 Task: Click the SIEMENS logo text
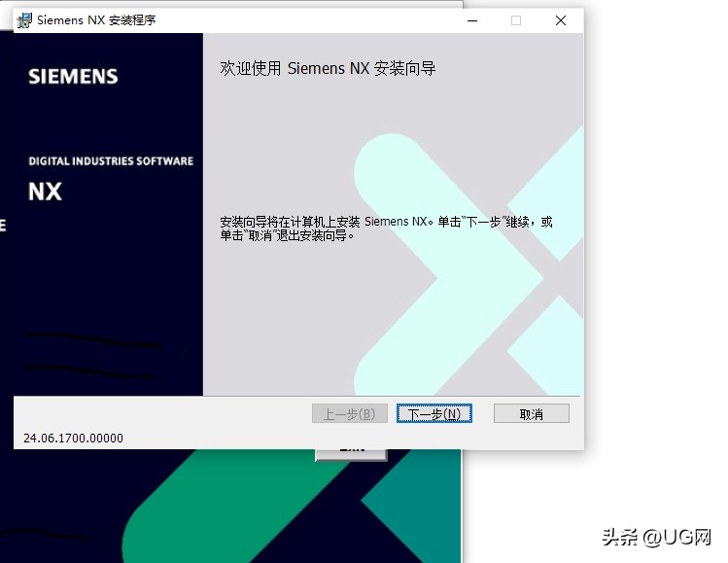(x=73, y=77)
